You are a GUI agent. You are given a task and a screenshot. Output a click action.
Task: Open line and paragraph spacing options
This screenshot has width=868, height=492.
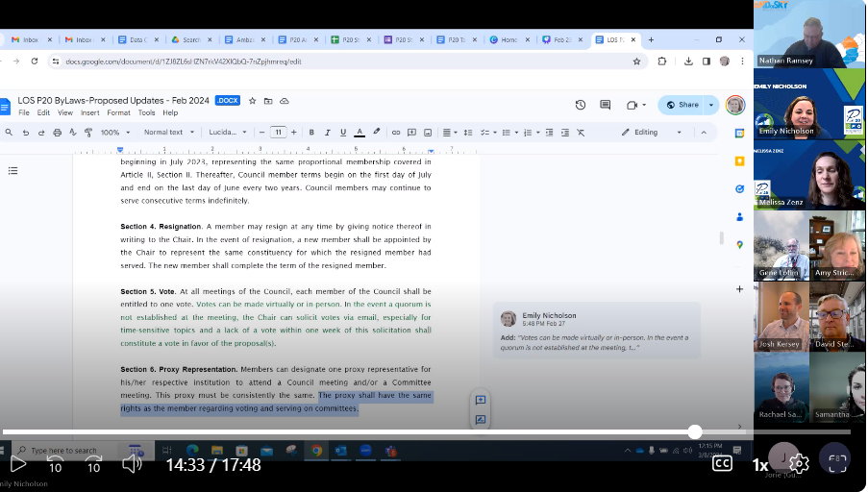(x=468, y=133)
